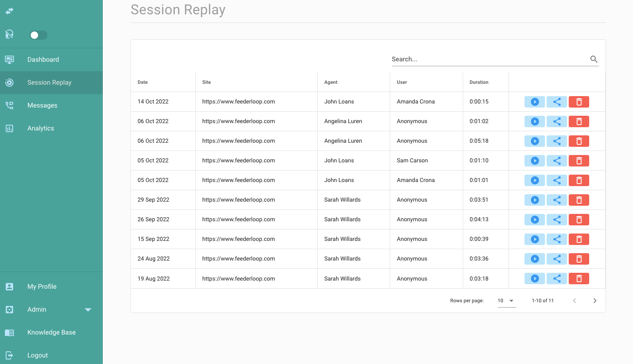
Task: Play the 0:01:01 Amanda Crona session
Action: coord(535,180)
